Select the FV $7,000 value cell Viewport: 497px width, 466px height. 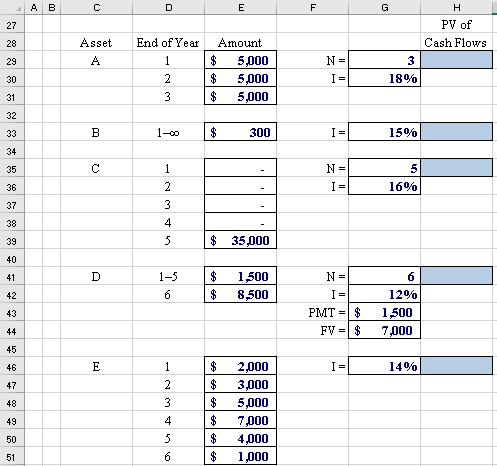pyautogui.click(x=385, y=330)
